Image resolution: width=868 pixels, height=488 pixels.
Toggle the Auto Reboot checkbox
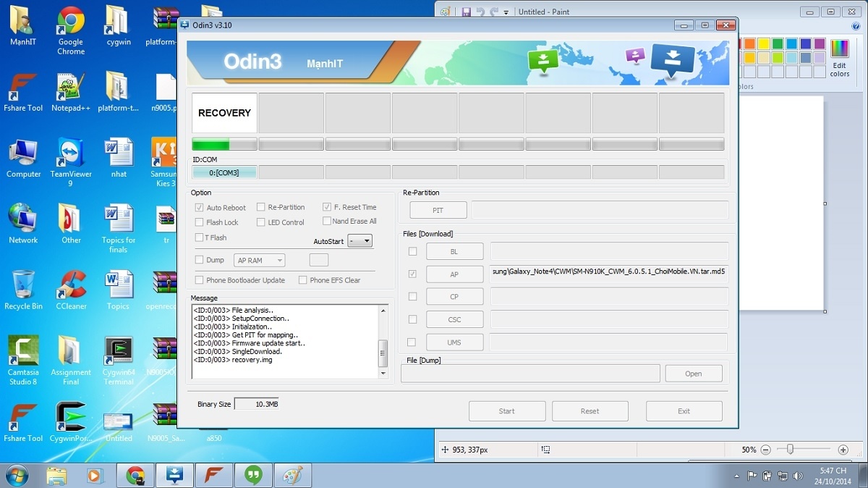tap(199, 207)
